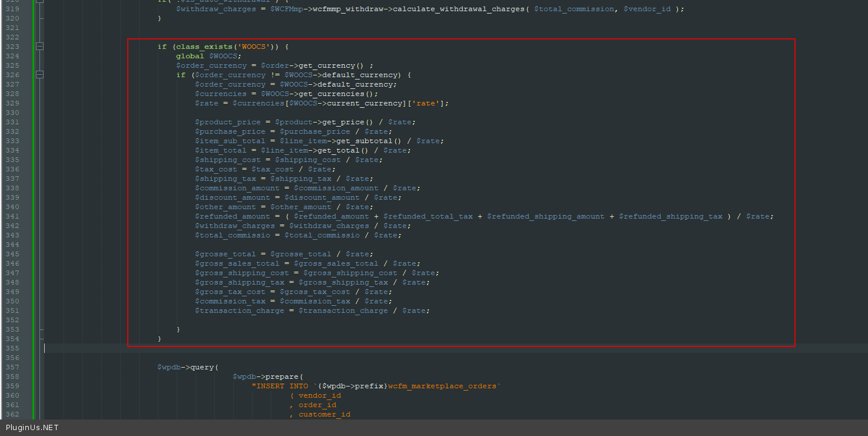The height and width of the screenshot is (436, 868).
Task: Click wcfm_marketplace_orders table name
Action: 443,386
